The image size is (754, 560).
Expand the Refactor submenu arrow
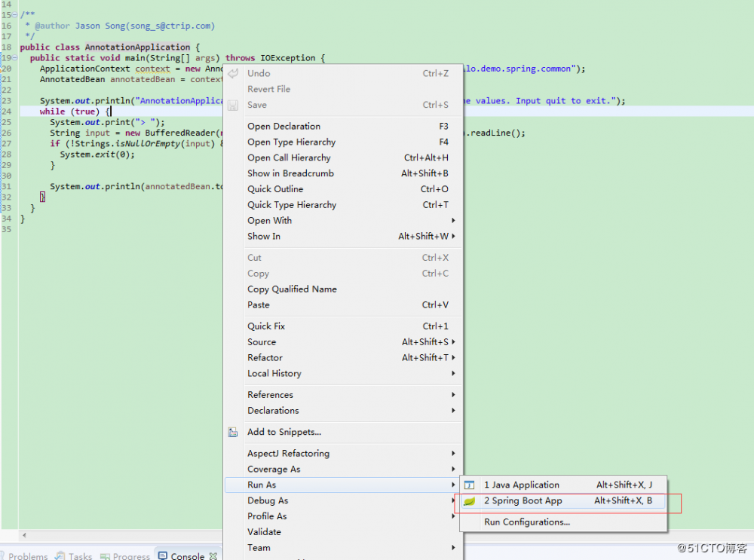(453, 357)
